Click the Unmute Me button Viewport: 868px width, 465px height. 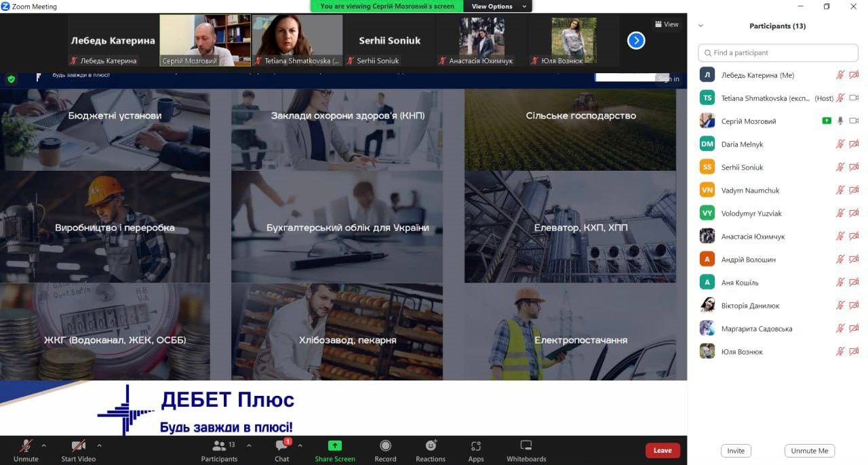click(x=809, y=451)
